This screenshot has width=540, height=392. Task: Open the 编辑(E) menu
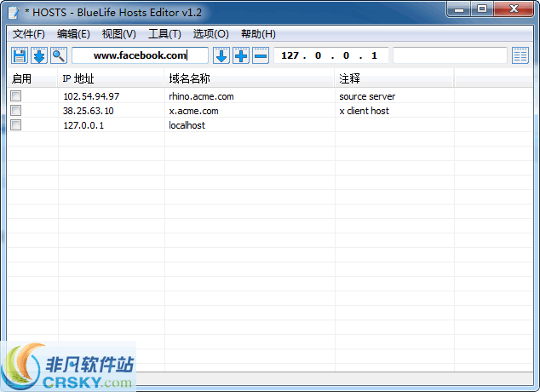pyautogui.click(x=73, y=34)
